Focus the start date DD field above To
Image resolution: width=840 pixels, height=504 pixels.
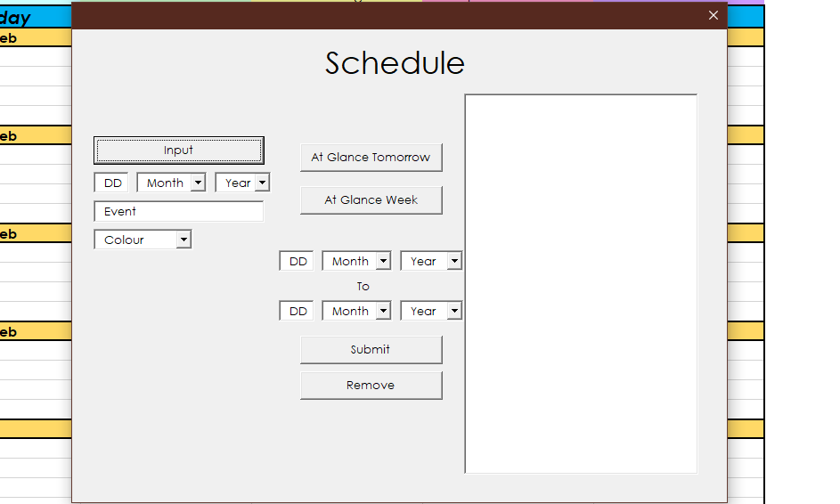[297, 261]
